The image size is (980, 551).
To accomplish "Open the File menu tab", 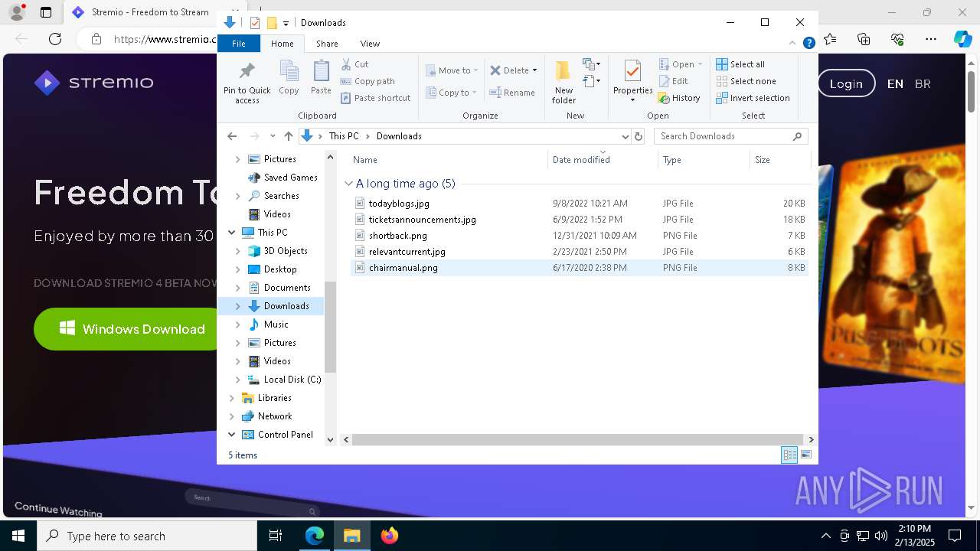I will [x=239, y=44].
